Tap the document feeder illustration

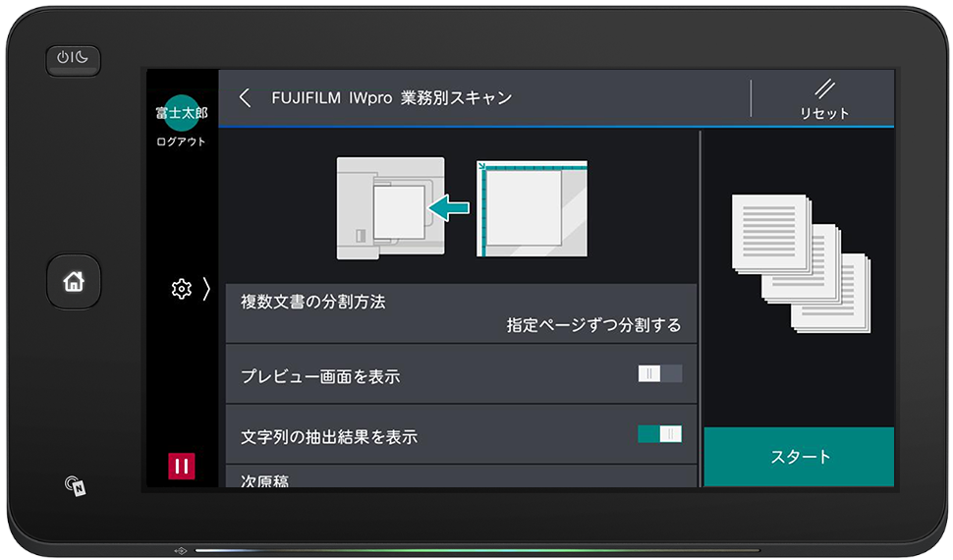(390, 208)
